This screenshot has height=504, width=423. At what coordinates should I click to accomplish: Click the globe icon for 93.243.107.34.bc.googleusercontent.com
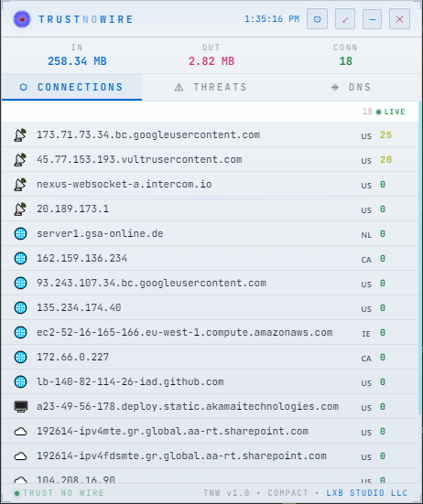click(x=20, y=284)
